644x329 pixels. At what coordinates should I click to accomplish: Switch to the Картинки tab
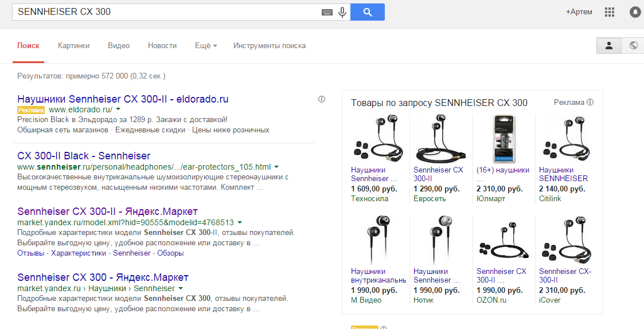[73, 46]
